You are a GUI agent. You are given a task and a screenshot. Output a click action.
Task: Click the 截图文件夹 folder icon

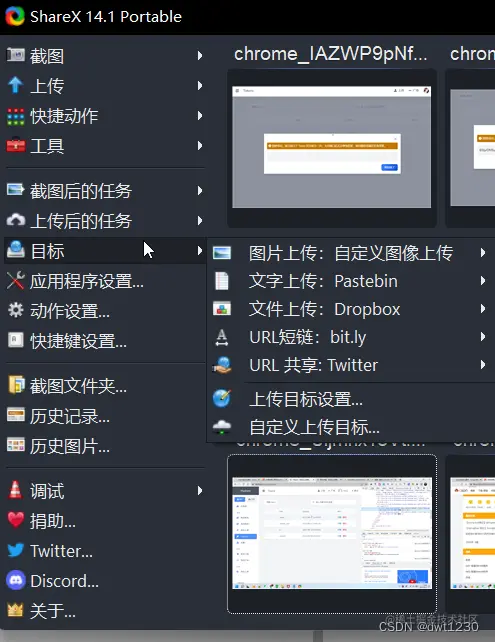[x=16, y=385]
